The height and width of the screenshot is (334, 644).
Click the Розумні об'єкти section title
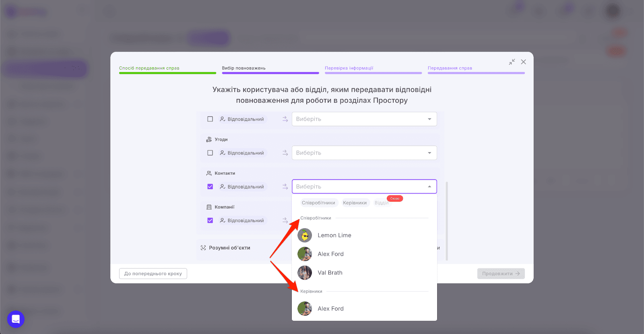point(229,248)
